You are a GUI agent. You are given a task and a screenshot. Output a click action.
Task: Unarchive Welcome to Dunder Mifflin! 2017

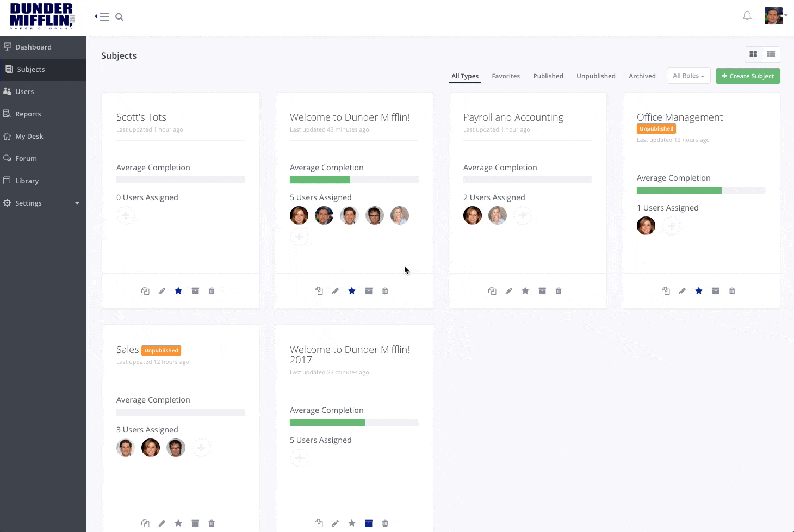pos(369,523)
